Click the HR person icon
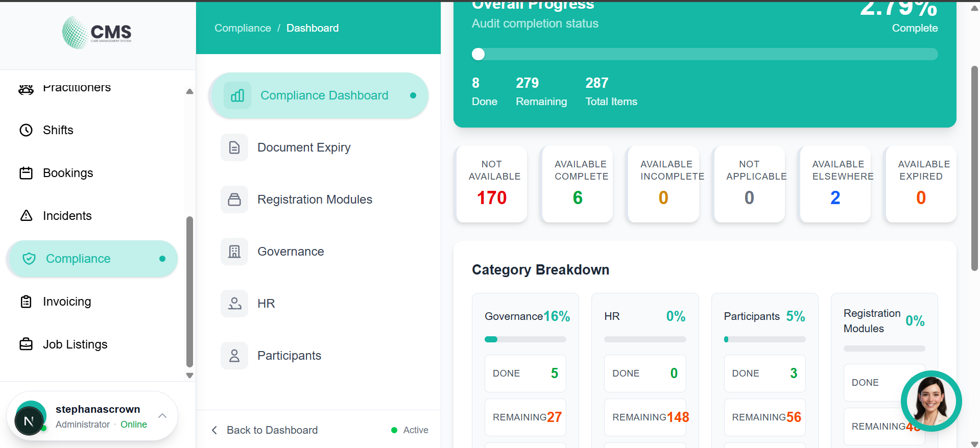The image size is (980, 448). [234, 304]
